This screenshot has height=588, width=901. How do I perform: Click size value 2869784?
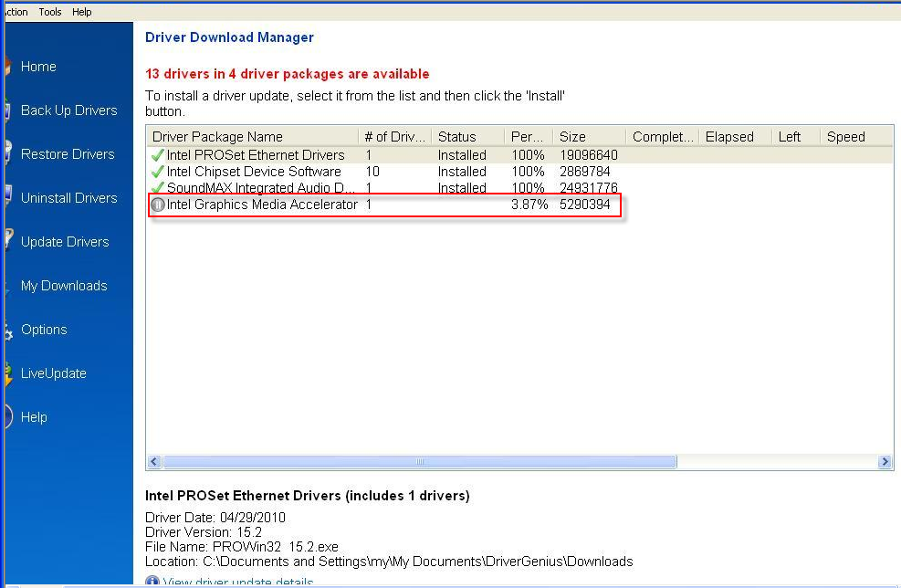coord(584,172)
